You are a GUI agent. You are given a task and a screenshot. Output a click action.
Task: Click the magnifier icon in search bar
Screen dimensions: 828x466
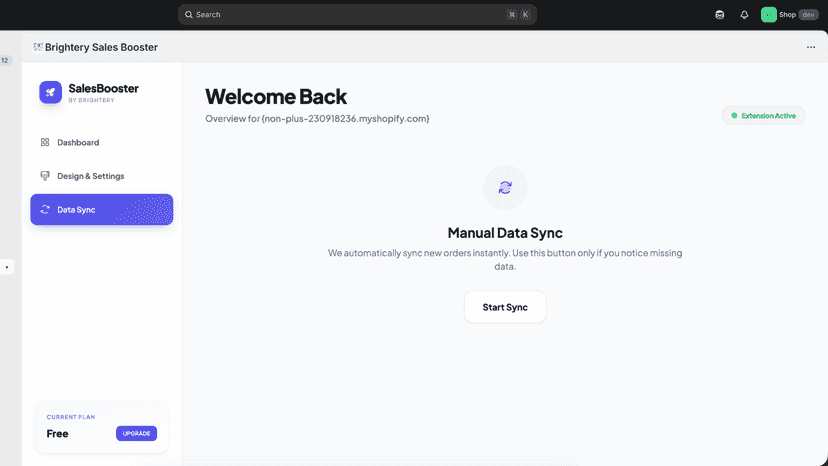(189, 15)
